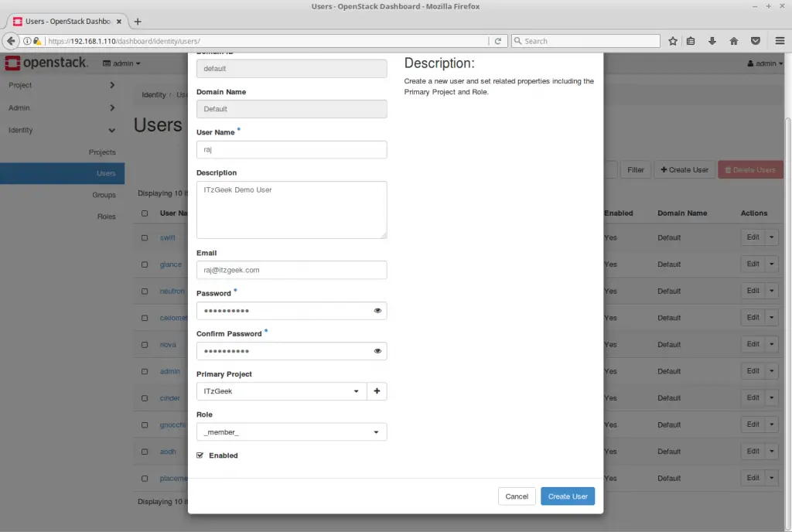Reveal the Confirm Password with eye icon
Image resolution: width=792 pixels, height=532 pixels.
377,351
